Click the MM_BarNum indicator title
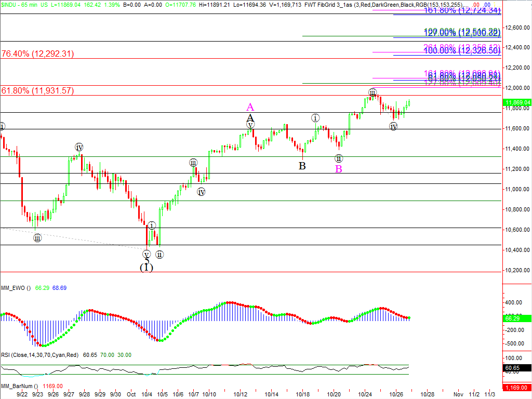 18,386
